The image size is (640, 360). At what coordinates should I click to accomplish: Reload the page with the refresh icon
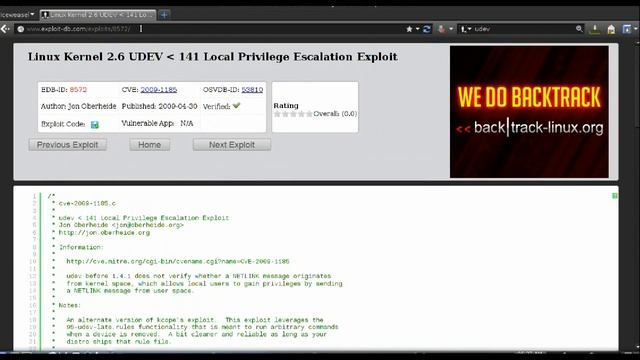pos(427,29)
